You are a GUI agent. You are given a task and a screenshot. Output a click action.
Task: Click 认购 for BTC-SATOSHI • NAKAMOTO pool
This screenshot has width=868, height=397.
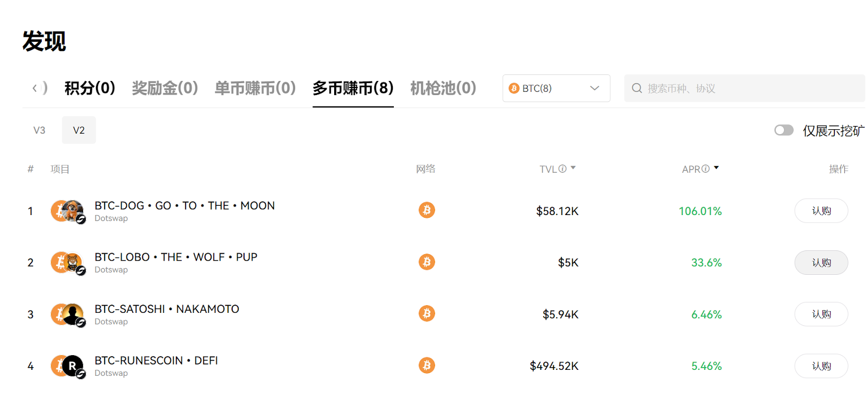click(821, 314)
